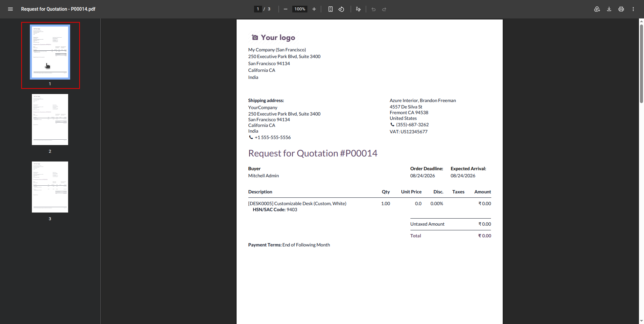
Task: Click the scrollbar down arrow
Action: coord(641,321)
